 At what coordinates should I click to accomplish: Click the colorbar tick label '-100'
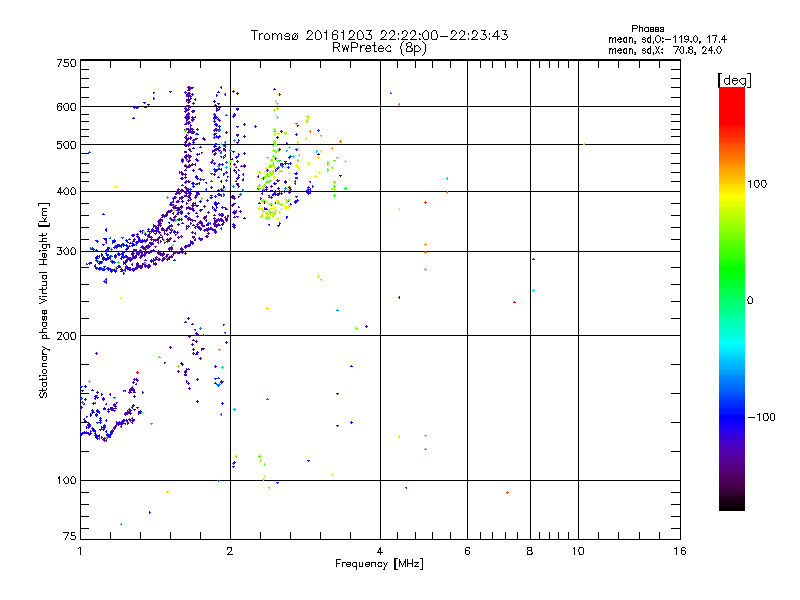762,417
